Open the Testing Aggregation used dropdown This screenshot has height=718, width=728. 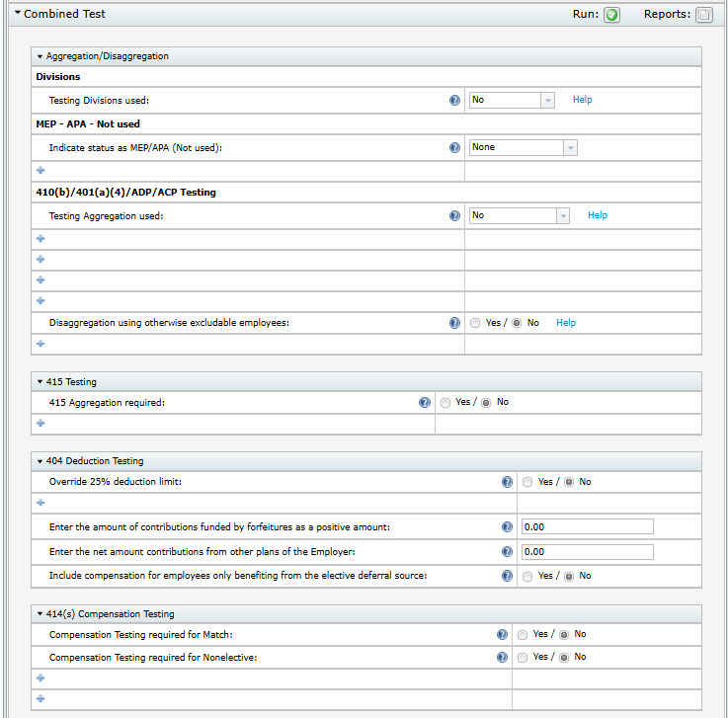pyautogui.click(x=562, y=215)
